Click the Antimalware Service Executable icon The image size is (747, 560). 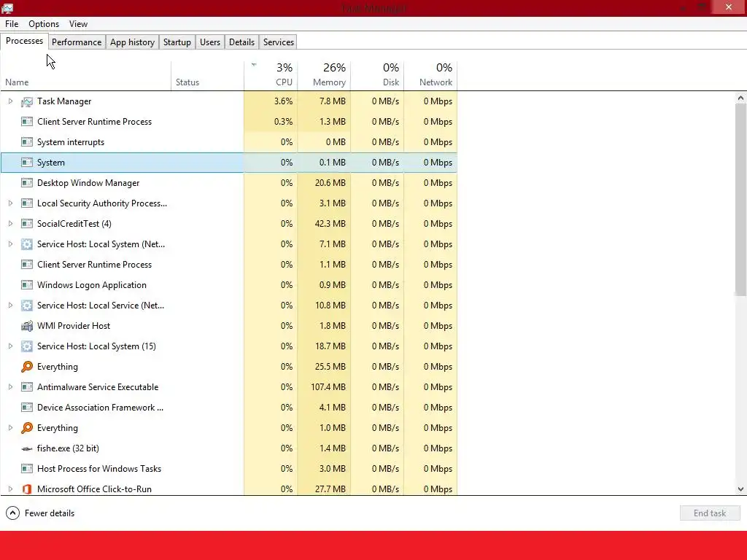27,387
